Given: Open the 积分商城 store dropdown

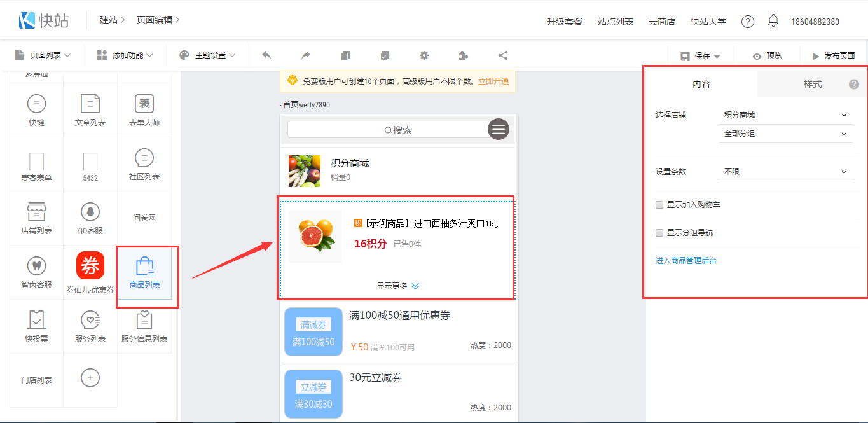Looking at the screenshot, I should click(785, 115).
